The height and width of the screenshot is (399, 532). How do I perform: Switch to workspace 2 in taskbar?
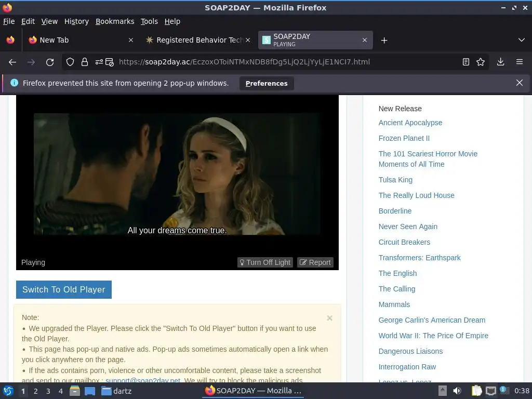(x=36, y=391)
